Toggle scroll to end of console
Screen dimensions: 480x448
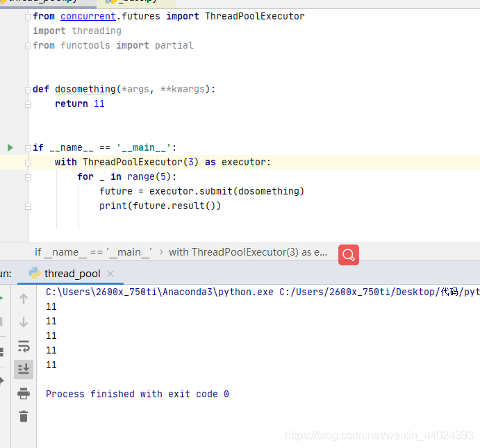tap(24, 370)
